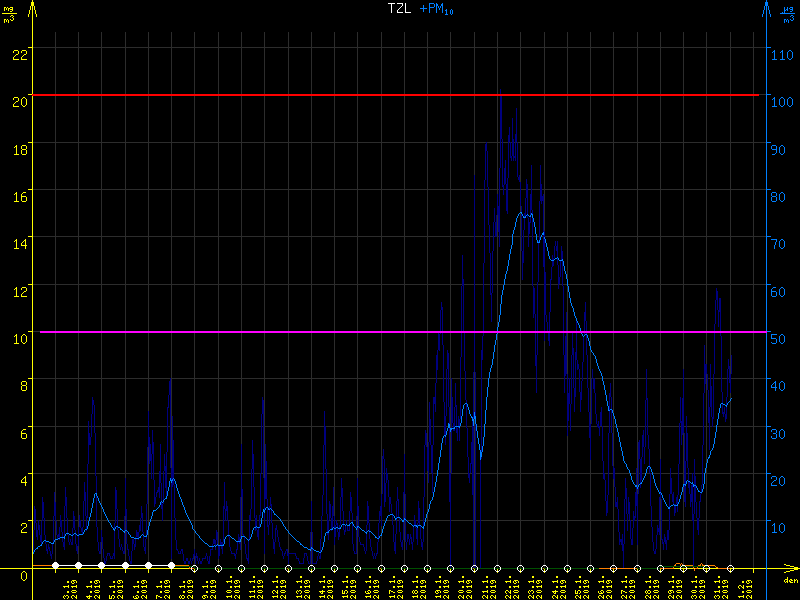Click the highest PM10 spike touching red line
The width and height of the screenshot is (800, 600).
tap(500, 98)
